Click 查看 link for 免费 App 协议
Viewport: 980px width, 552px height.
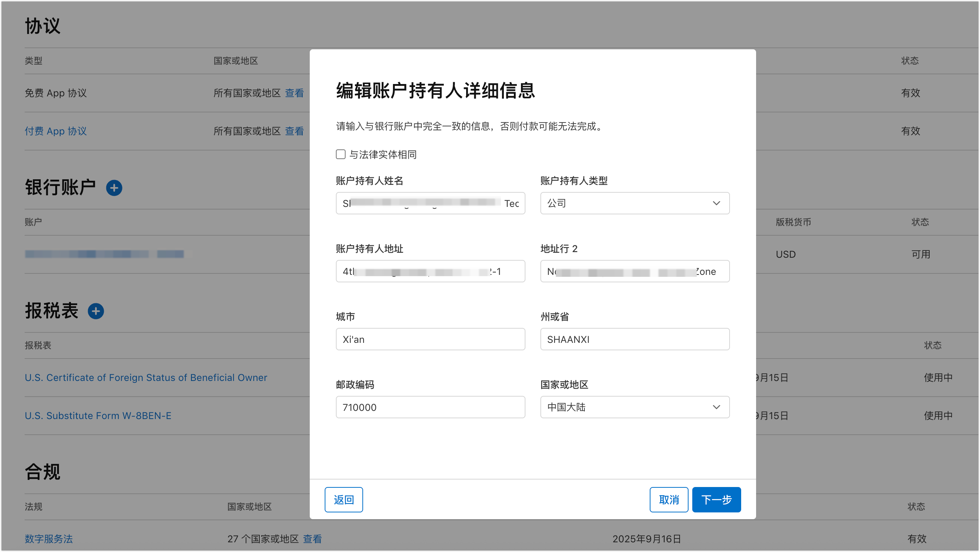(294, 93)
